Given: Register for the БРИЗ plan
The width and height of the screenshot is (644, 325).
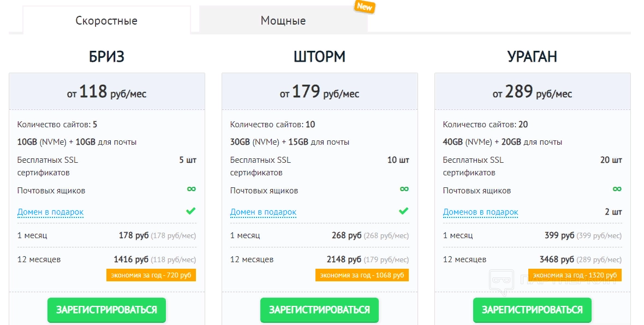Looking at the screenshot, I should 106,310.
